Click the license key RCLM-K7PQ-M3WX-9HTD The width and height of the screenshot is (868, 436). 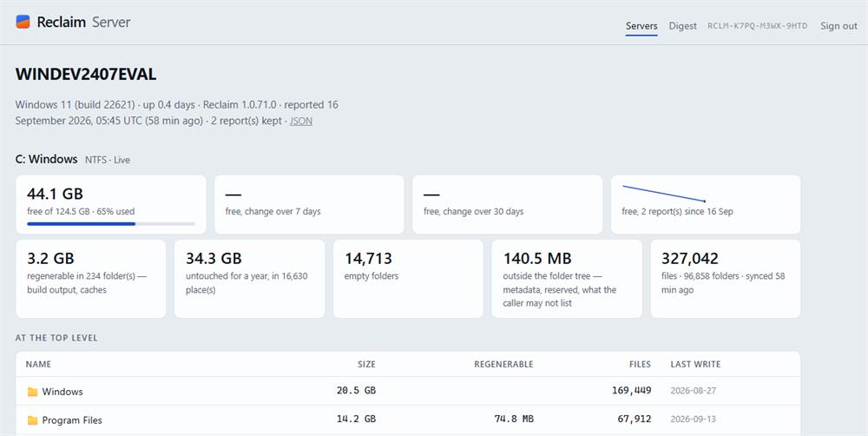click(757, 25)
